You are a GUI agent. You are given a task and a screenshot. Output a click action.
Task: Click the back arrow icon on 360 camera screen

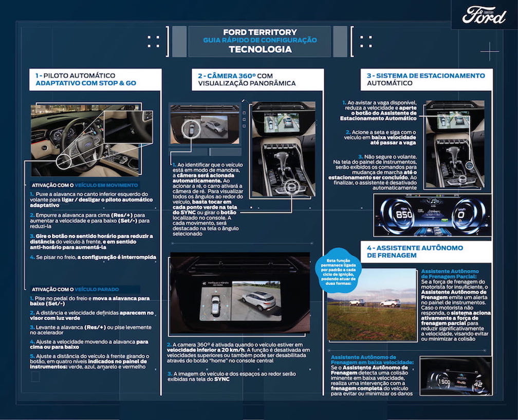pos(204,283)
